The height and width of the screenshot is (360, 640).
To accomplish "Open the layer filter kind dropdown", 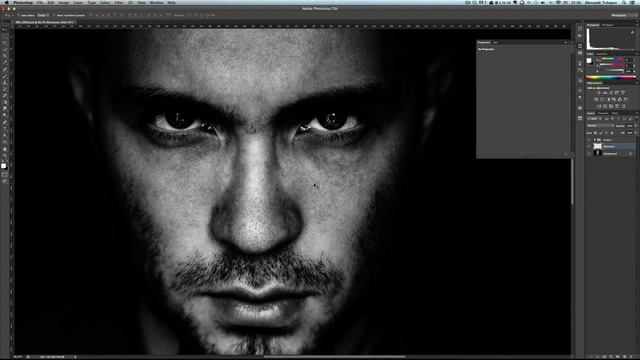I will pos(594,119).
